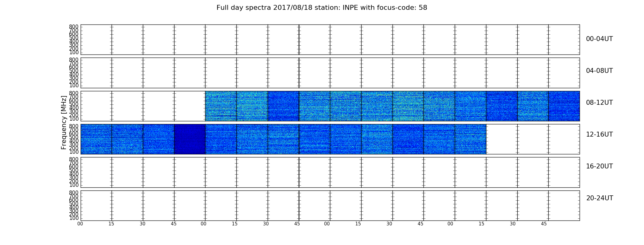Click the '12-16UT' panel label

pos(599,134)
